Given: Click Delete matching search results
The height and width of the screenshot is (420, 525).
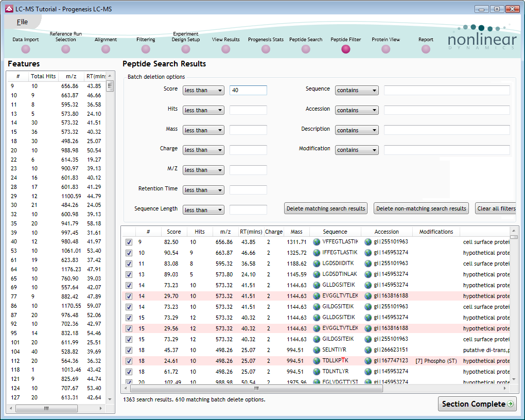Looking at the screenshot, I should (x=326, y=208).
